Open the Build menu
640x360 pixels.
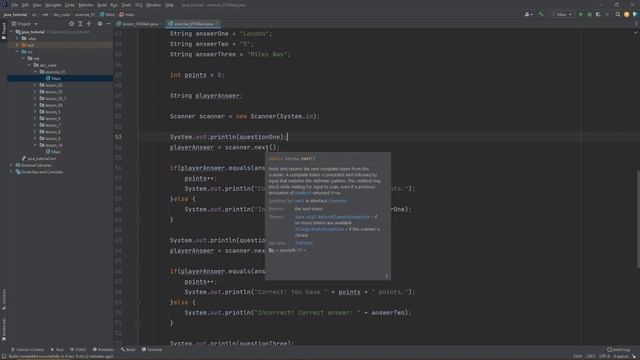pos(102,5)
